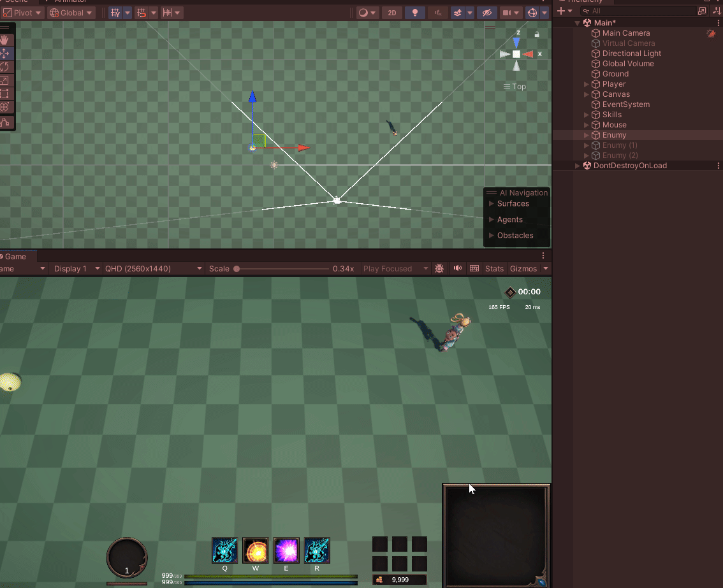Toggle grid visibility icon
The height and width of the screenshot is (588, 723).
[x=115, y=13]
